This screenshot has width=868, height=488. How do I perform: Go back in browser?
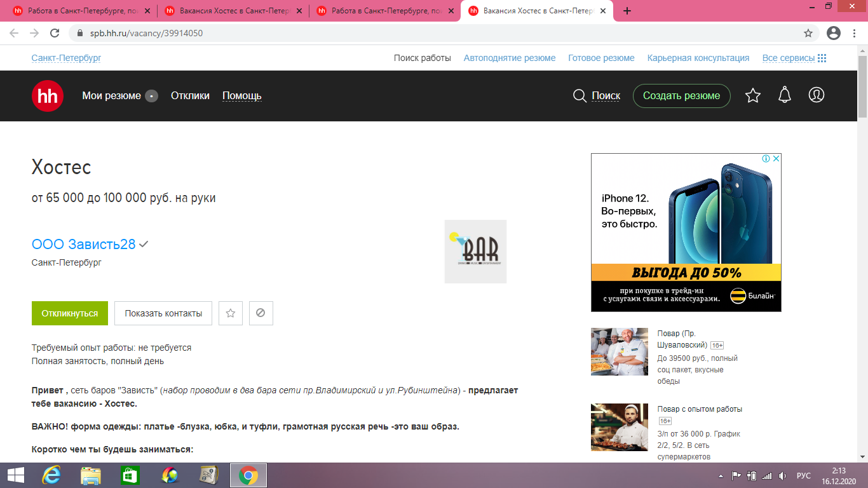(x=14, y=33)
